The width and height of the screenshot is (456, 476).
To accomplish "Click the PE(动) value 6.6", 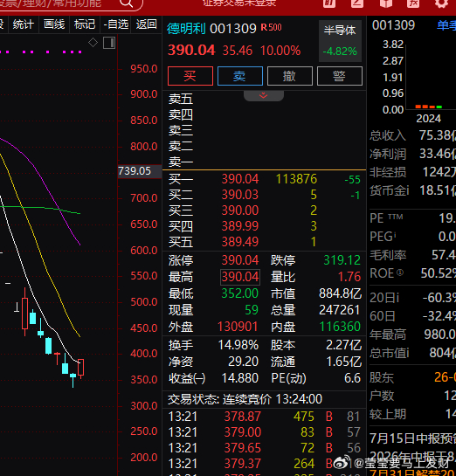I will click(x=352, y=378).
